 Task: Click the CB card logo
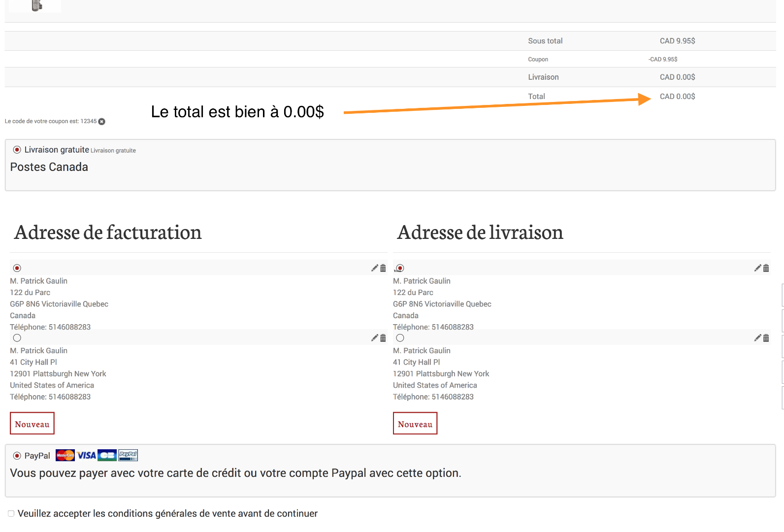(107, 455)
